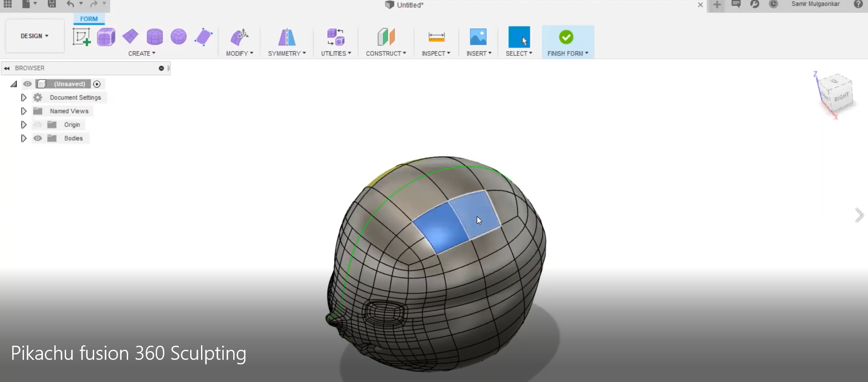Click the Utilities convert icon
Screen dimensions: 868x382
click(336, 37)
